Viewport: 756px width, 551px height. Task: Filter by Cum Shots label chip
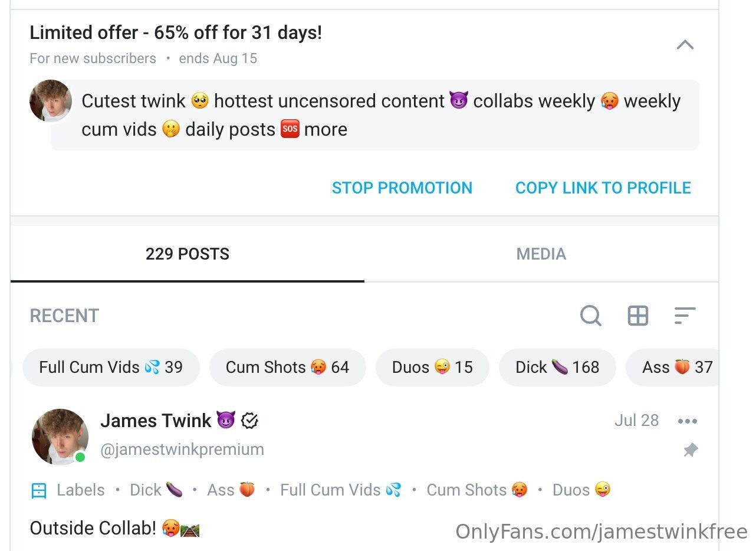click(287, 368)
